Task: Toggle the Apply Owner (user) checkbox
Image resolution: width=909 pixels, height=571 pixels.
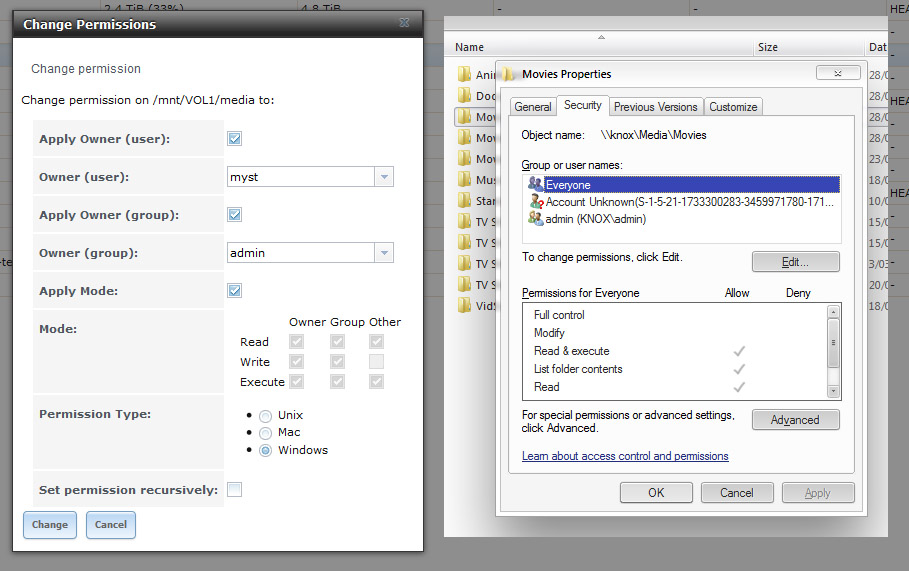Action: pyautogui.click(x=235, y=139)
